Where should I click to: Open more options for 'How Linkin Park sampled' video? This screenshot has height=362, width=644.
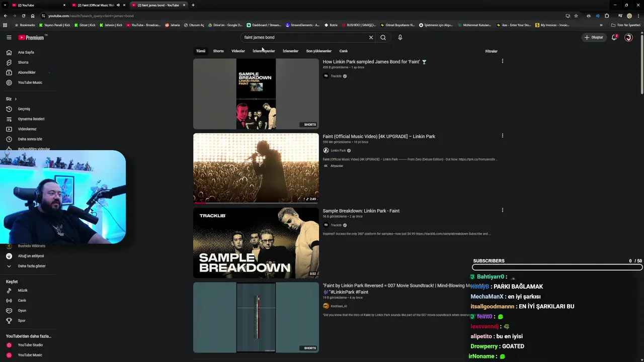pos(502,61)
